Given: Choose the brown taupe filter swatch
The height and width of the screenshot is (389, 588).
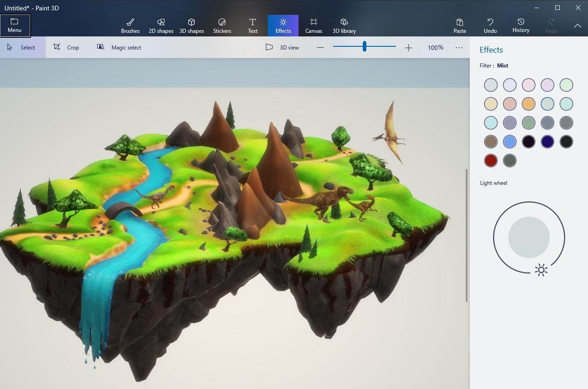Looking at the screenshot, I should coord(491,142).
